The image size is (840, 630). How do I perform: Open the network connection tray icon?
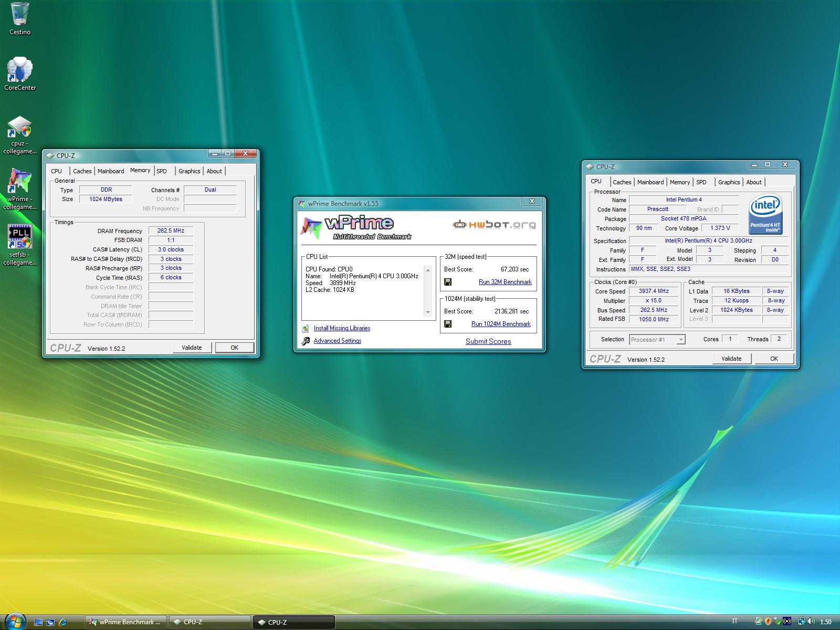[x=801, y=622]
